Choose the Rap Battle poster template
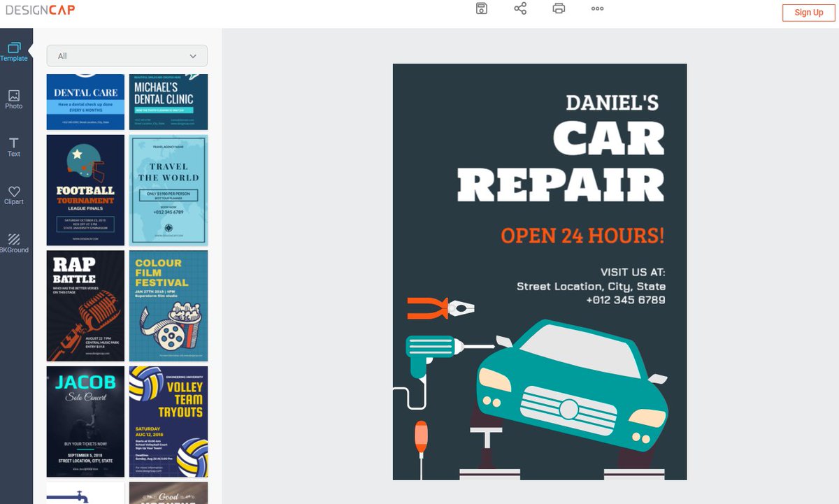 pyautogui.click(x=85, y=305)
